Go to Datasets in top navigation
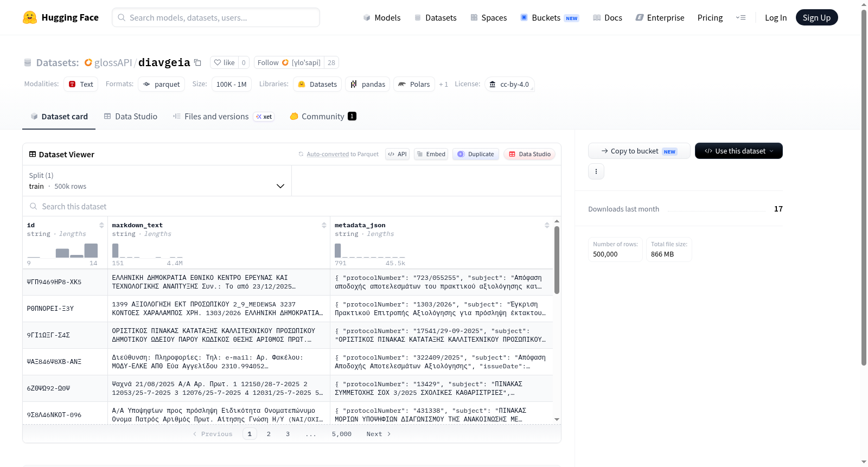The width and height of the screenshot is (868, 467). pos(436,18)
